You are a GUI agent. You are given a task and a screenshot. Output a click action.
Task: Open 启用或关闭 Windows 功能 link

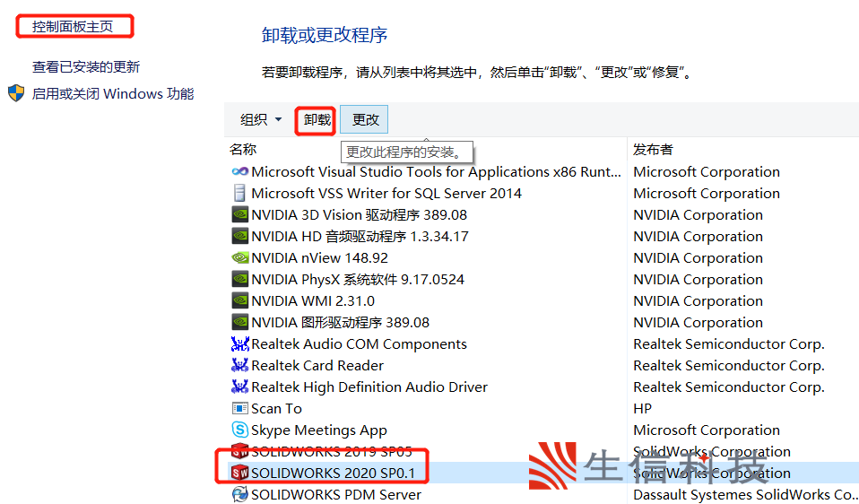(x=113, y=93)
